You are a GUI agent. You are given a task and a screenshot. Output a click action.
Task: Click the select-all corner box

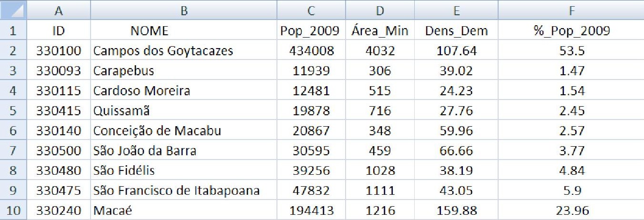click(x=13, y=10)
